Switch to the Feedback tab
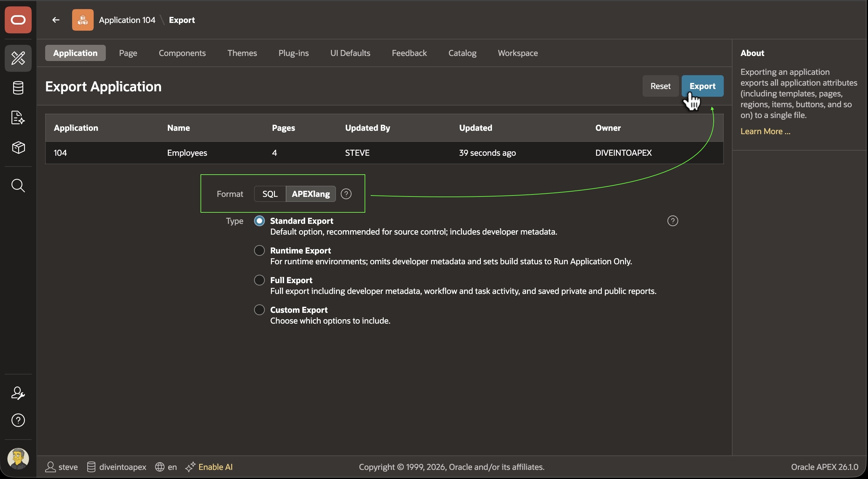The width and height of the screenshot is (868, 479). [x=409, y=53]
